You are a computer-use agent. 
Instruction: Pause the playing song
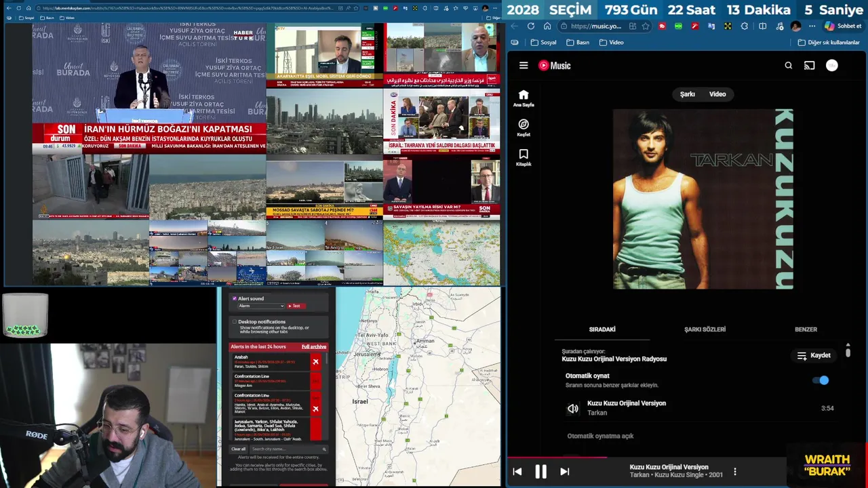540,472
